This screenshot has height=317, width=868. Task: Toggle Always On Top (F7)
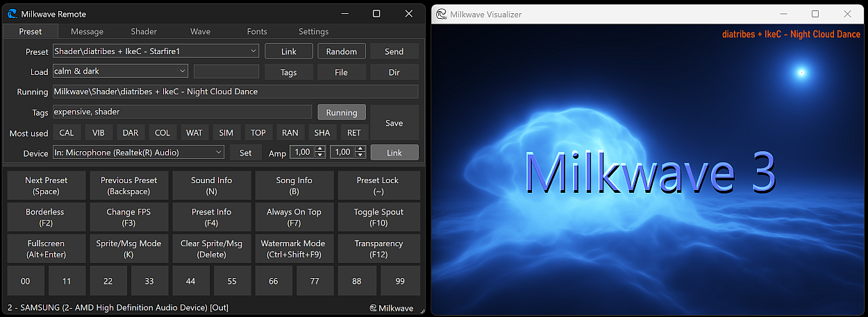[294, 217]
